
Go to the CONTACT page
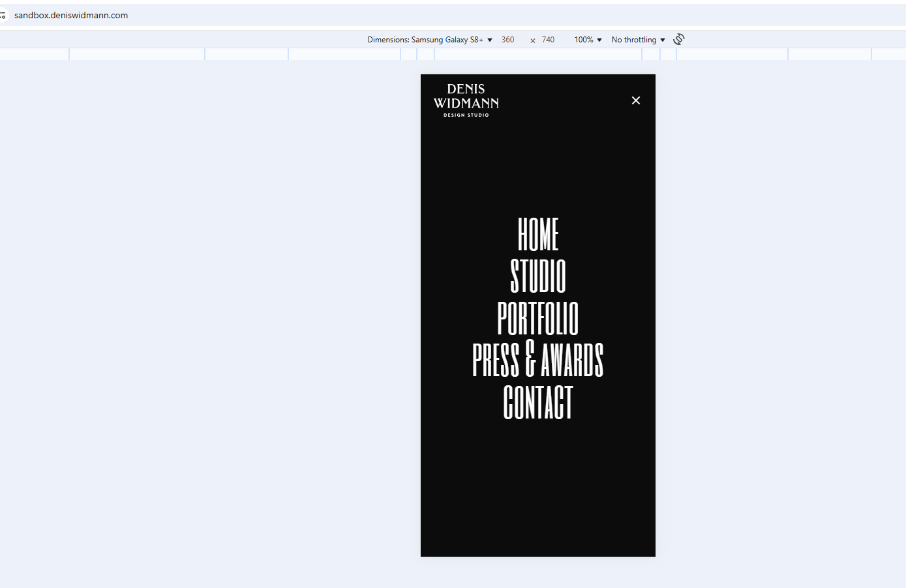click(x=538, y=402)
